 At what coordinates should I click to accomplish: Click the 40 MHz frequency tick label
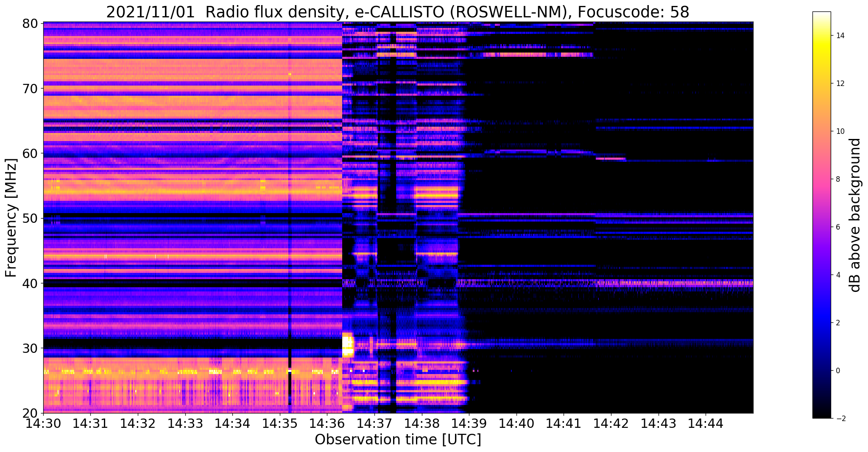(x=29, y=283)
